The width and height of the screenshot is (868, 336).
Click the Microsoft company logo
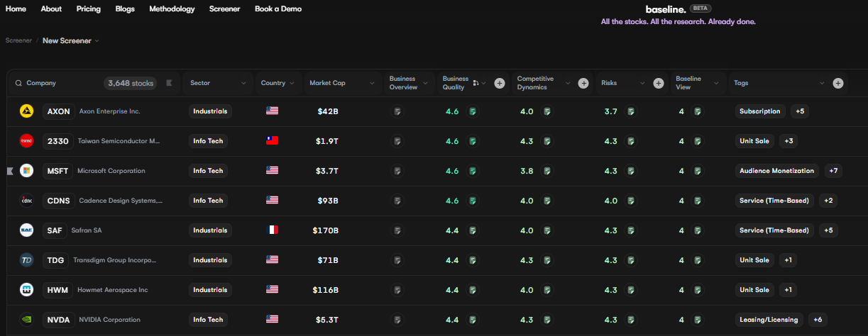pos(26,171)
